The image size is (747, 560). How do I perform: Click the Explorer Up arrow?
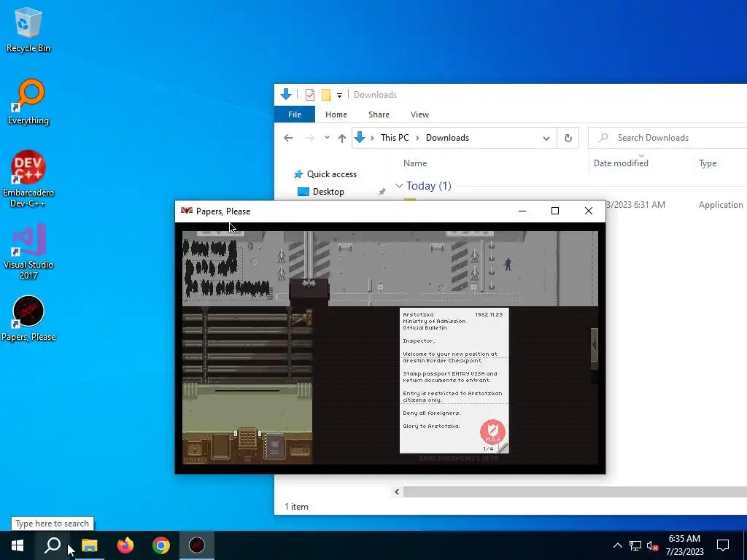341,138
